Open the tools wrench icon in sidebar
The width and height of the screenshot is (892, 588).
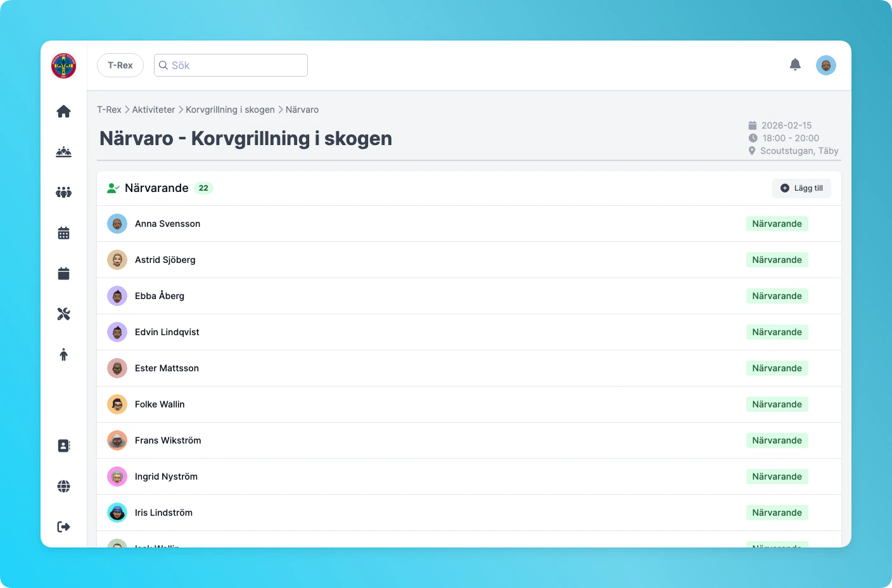[63, 314]
